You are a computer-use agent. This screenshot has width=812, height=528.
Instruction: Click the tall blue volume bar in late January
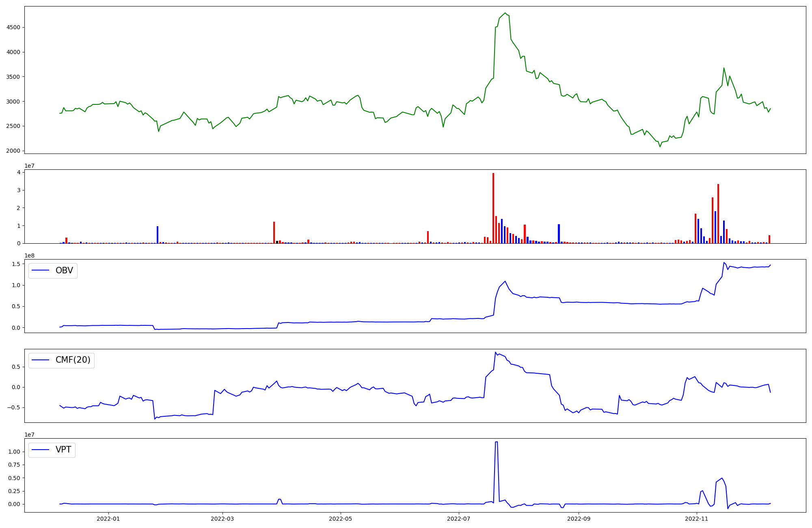point(158,235)
